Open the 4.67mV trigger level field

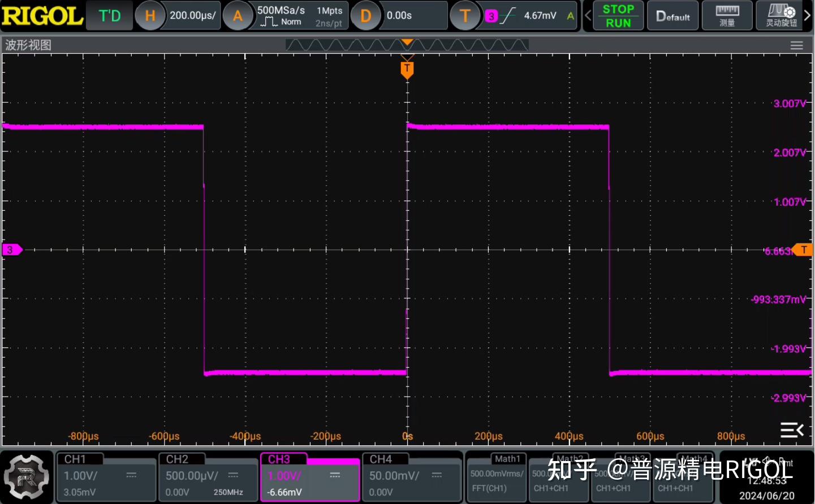540,16
